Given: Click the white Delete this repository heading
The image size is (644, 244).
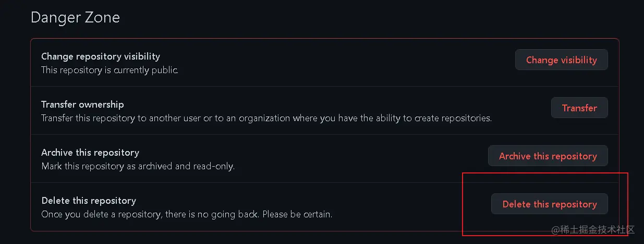Looking at the screenshot, I should pos(89,201).
